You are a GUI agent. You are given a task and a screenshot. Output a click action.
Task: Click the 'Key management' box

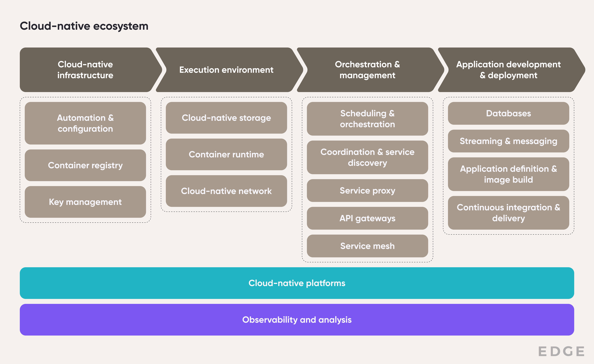[x=85, y=202]
